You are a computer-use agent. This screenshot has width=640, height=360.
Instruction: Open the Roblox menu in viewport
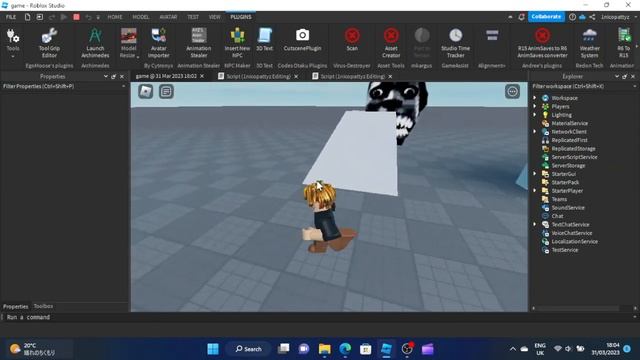[x=146, y=91]
